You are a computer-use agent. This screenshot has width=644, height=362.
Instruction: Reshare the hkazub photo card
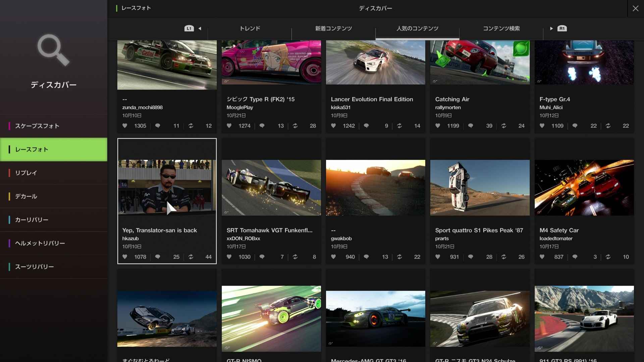pos(191,257)
